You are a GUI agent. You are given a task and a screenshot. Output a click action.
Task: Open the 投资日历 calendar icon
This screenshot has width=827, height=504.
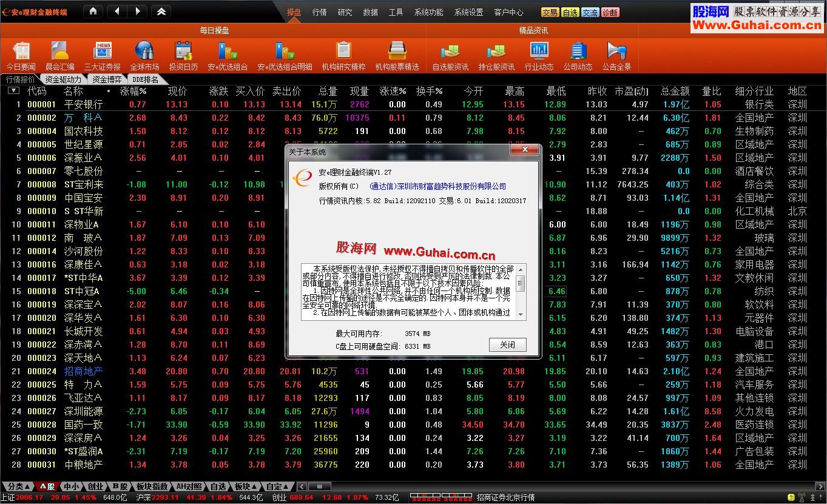coord(183,56)
